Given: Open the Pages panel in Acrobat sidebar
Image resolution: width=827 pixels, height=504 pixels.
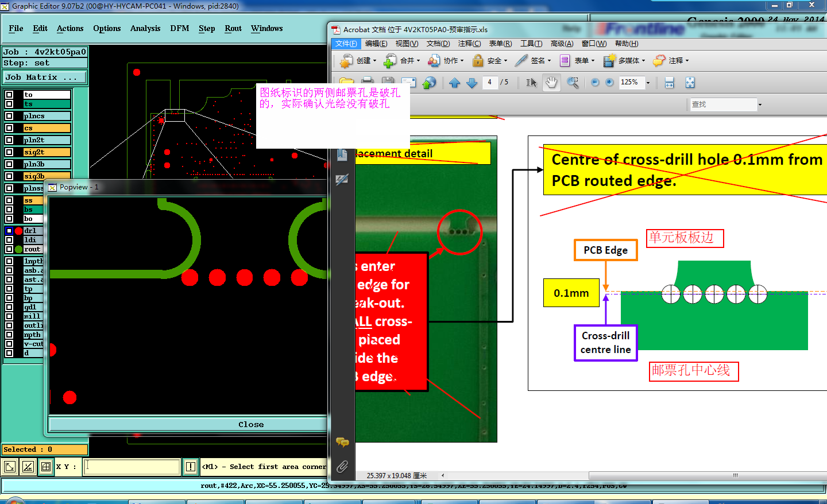Looking at the screenshot, I should point(342,154).
